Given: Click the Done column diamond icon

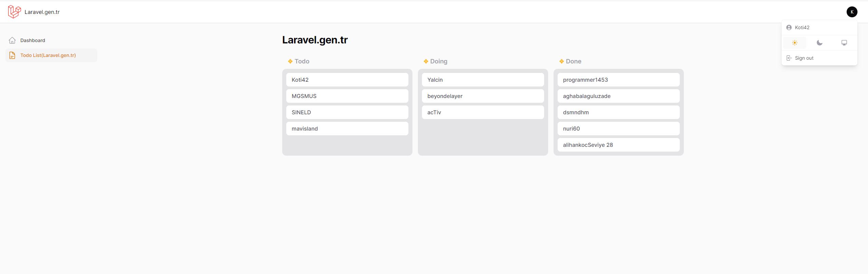Looking at the screenshot, I should click(x=562, y=61).
